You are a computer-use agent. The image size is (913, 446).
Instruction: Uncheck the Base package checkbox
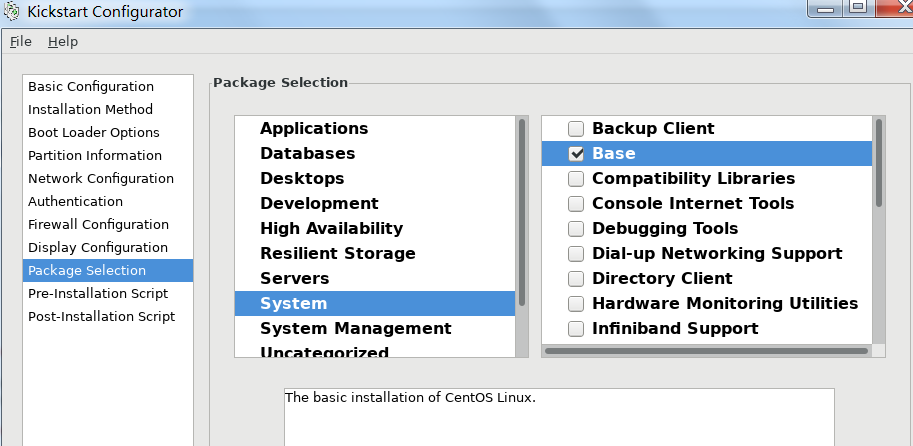576,153
